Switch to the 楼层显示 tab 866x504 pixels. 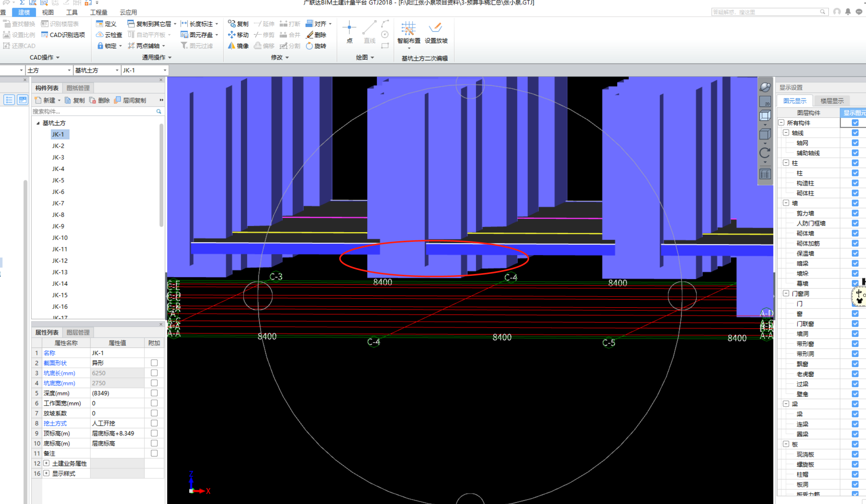click(832, 101)
